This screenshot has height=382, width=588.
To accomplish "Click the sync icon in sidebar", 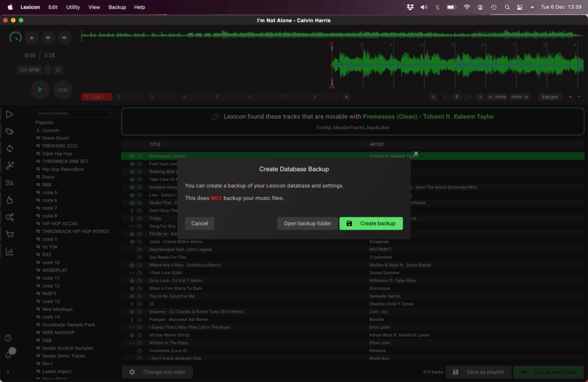I will coord(9,149).
